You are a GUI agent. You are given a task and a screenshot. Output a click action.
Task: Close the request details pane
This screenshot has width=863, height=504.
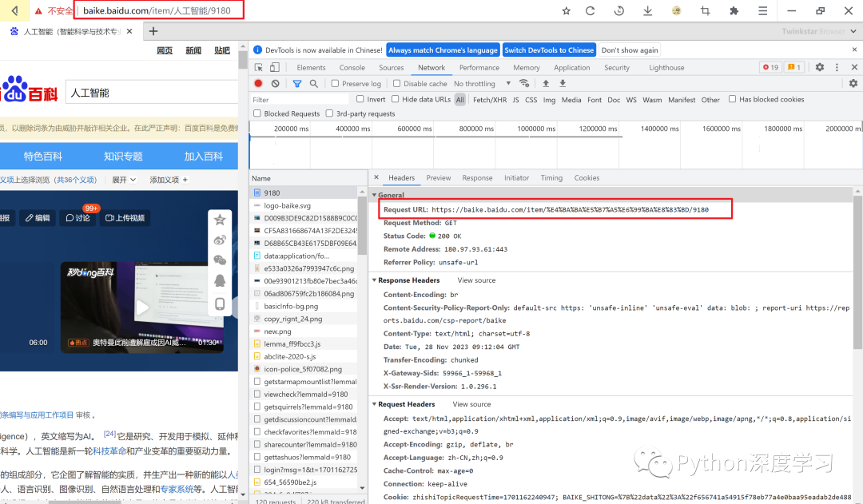click(376, 177)
